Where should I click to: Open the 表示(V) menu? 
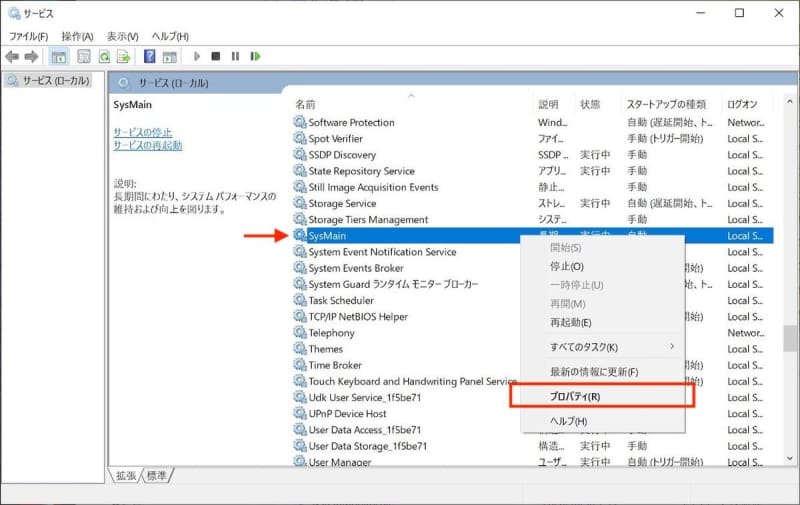pos(122,36)
